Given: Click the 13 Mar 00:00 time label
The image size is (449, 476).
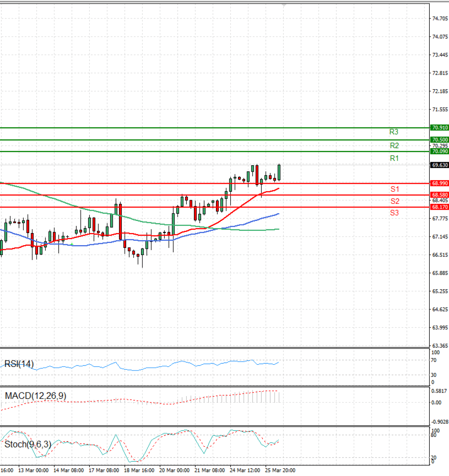Looking at the screenshot, I should tap(33, 470).
